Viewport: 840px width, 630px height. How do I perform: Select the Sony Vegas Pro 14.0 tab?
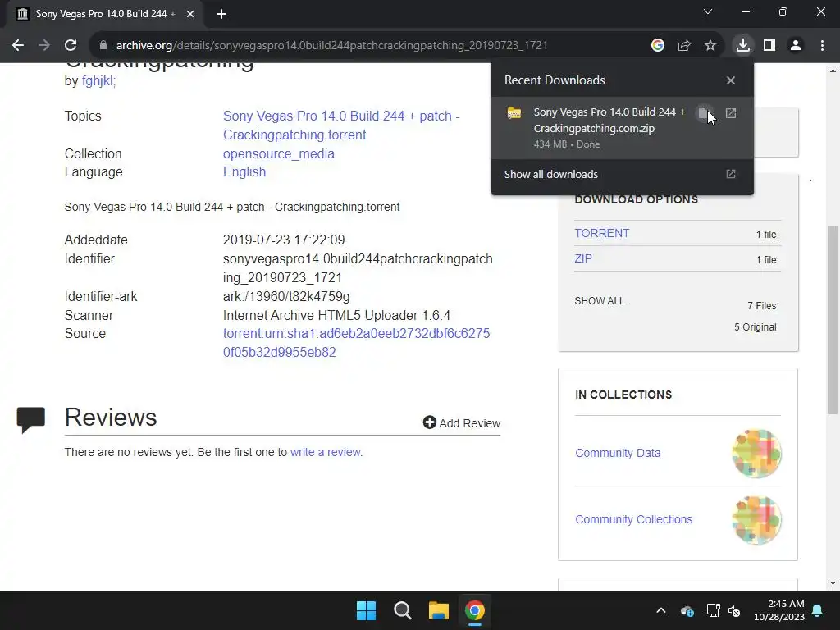[x=105, y=14]
